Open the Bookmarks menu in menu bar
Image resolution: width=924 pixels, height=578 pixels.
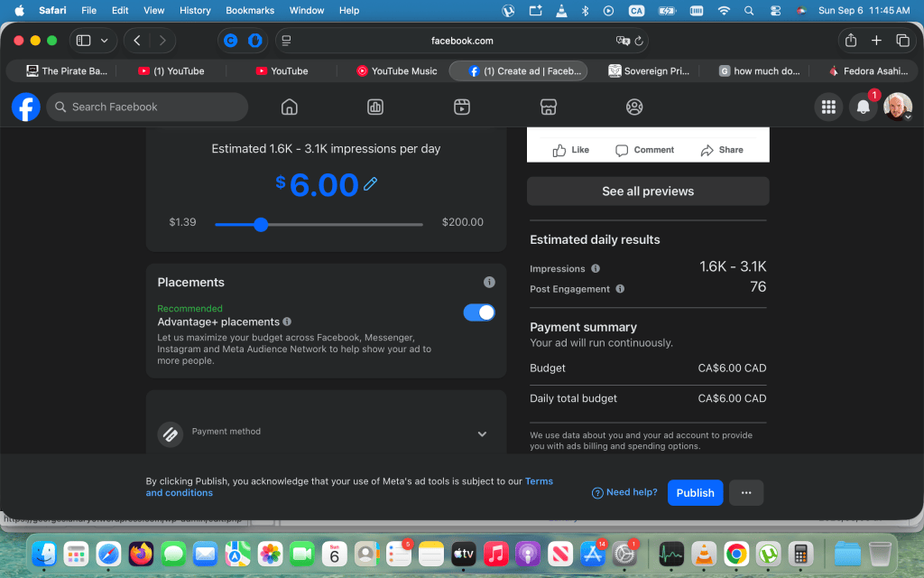[250, 10]
